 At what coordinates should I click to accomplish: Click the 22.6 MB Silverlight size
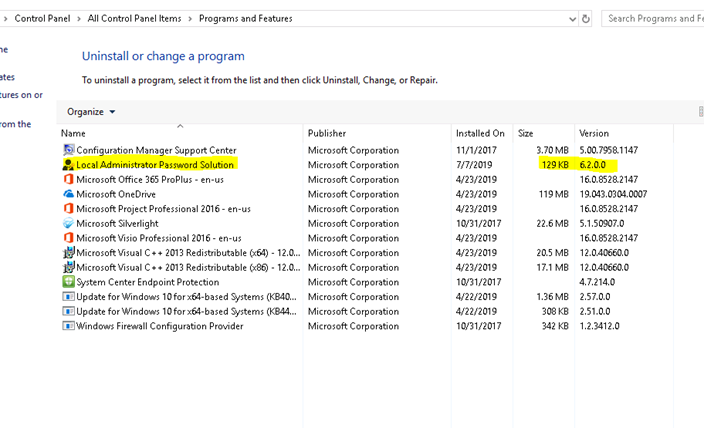(x=552, y=223)
